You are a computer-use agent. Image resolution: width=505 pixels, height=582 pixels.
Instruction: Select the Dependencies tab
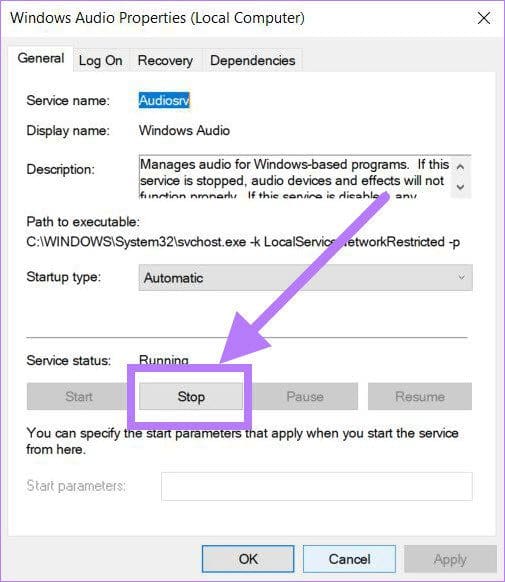click(x=252, y=61)
